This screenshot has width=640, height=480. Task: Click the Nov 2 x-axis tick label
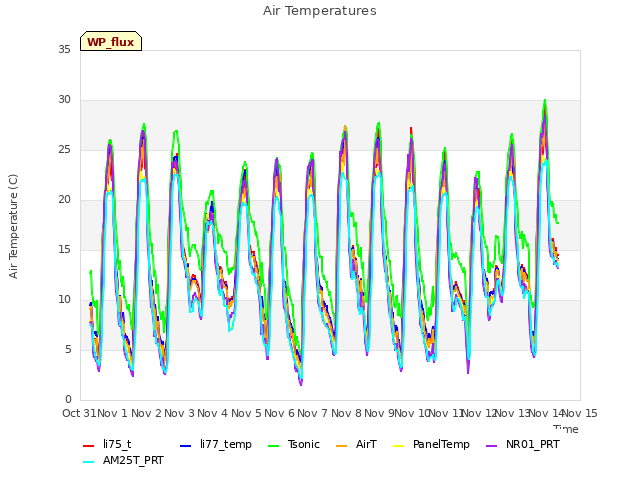tap(147, 413)
